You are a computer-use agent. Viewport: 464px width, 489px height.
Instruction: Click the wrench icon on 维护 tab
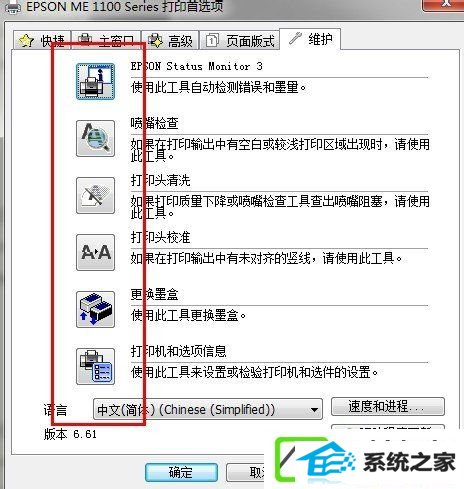(x=295, y=38)
